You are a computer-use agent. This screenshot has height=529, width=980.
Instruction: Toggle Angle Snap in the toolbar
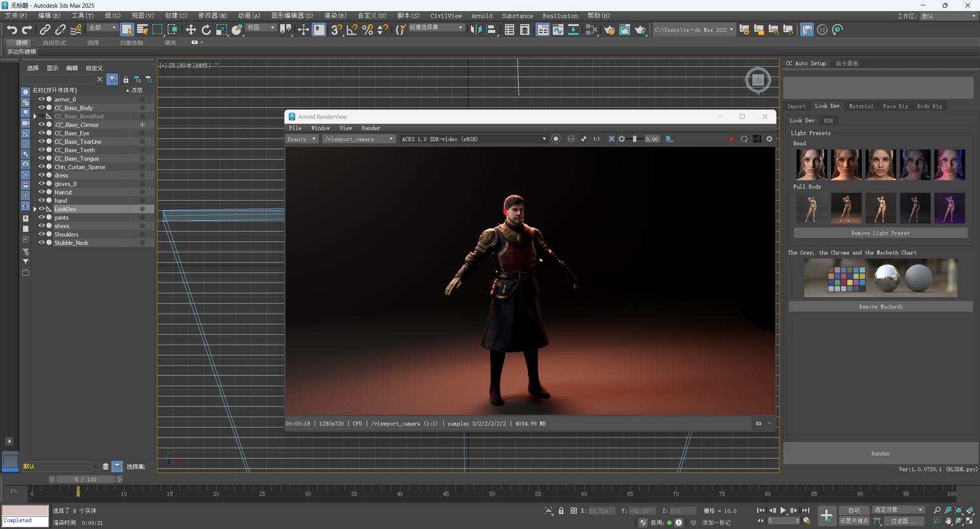pyautogui.click(x=352, y=29)
